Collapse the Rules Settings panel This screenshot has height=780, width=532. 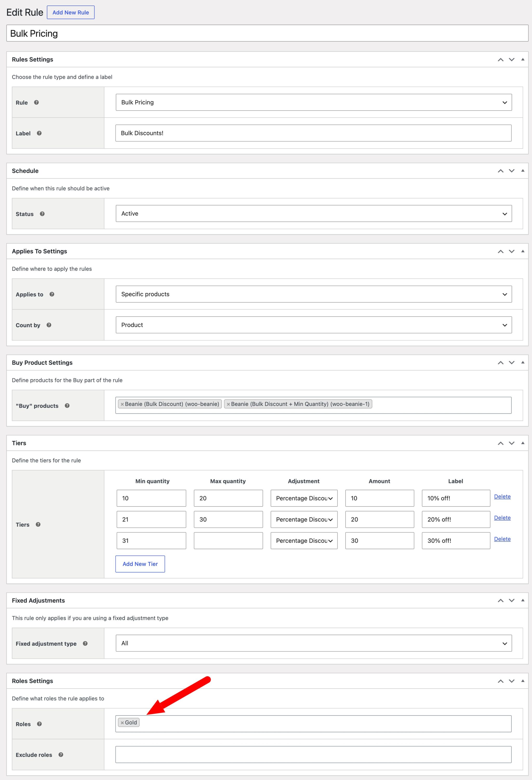[523, 60]
